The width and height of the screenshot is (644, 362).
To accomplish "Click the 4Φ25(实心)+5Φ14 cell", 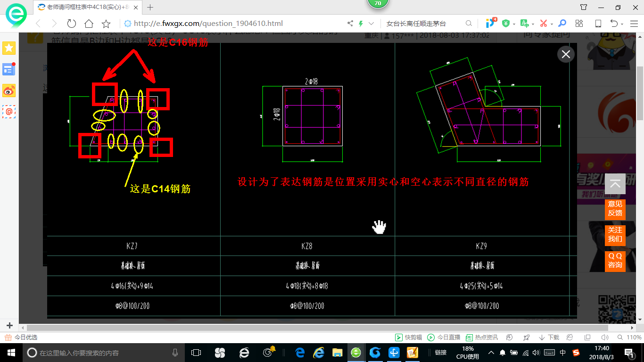I will click(x=481, y=286).
